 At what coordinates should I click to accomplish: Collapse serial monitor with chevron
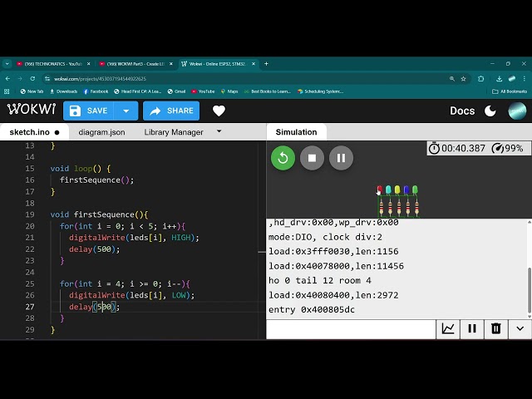point(520,328)
